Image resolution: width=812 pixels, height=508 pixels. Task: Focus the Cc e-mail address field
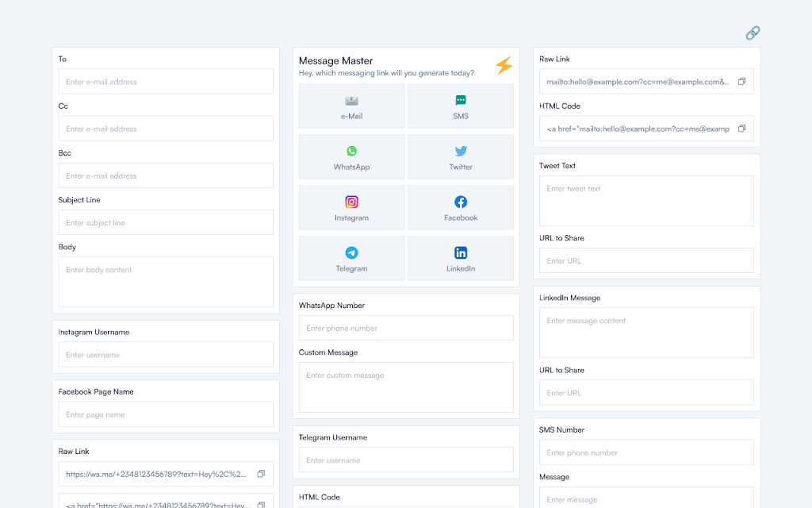166,129
